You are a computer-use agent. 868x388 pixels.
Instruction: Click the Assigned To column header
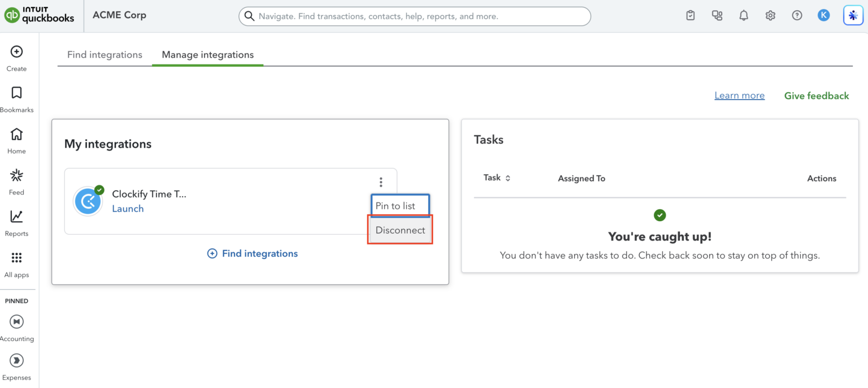tap(581, 178)
